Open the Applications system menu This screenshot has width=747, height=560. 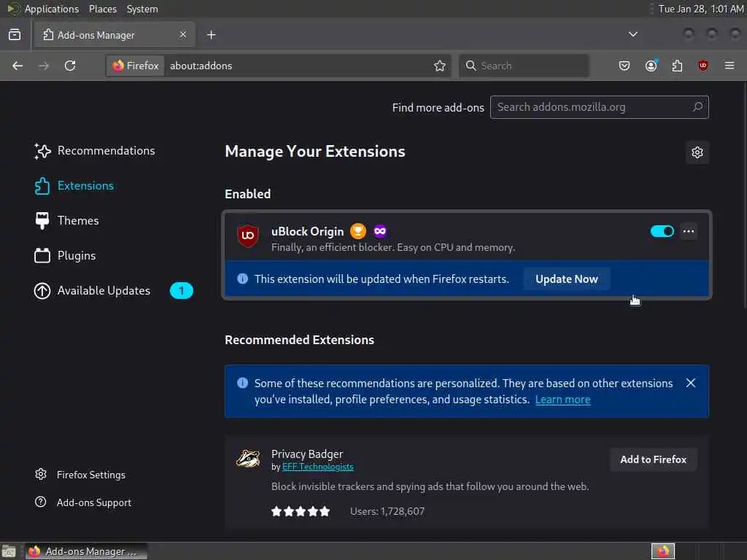coord(52,9)
